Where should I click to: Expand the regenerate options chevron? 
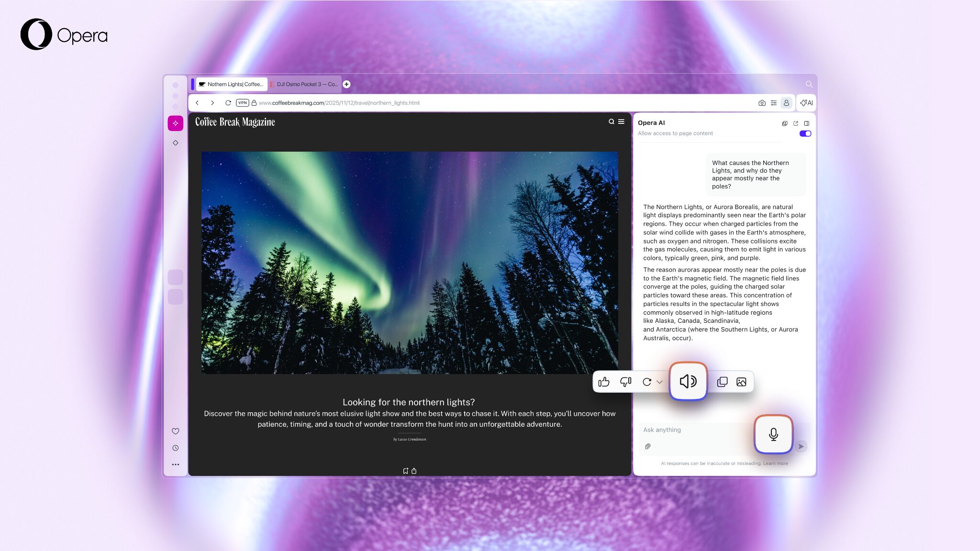click(660, 382)
